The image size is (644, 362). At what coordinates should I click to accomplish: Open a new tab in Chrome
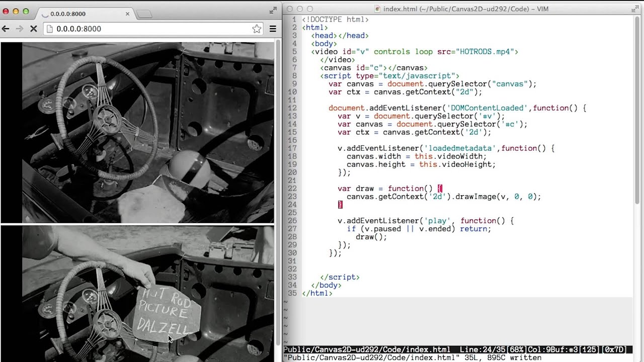click(x=144, y=14)
